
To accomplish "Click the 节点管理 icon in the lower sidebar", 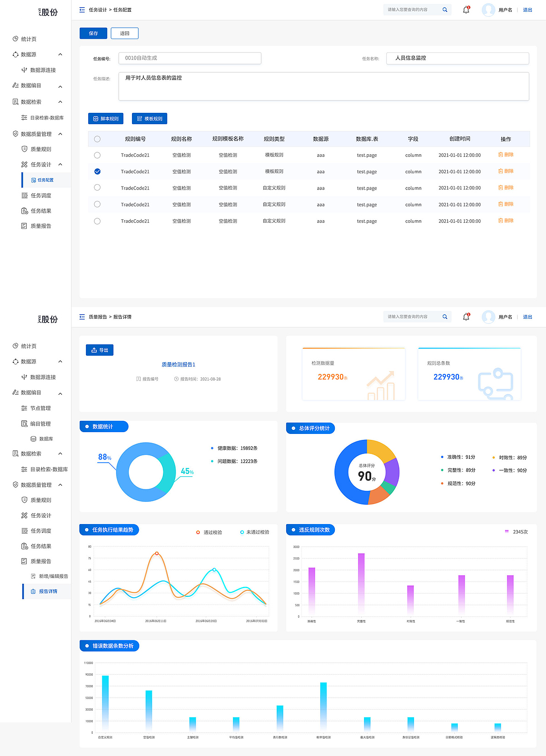I will pos(25,408).
